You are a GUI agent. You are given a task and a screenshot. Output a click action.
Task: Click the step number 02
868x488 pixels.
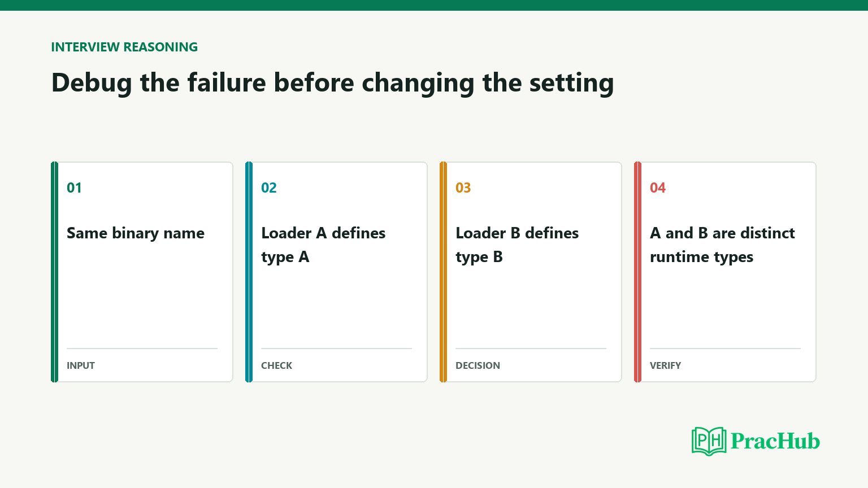pyautogui.click(x=268, y=188)
